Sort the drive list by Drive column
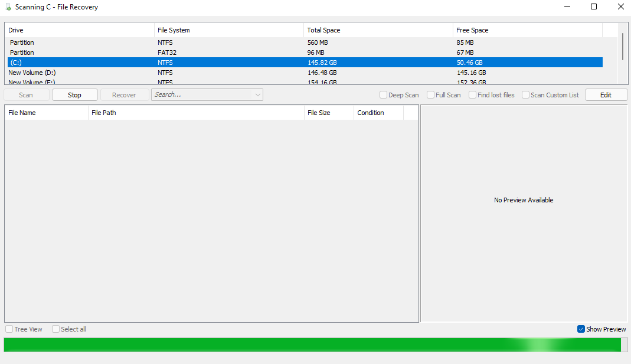Viewport: 631px width, 364px height. pyautogui.click(x=79, y=30)
